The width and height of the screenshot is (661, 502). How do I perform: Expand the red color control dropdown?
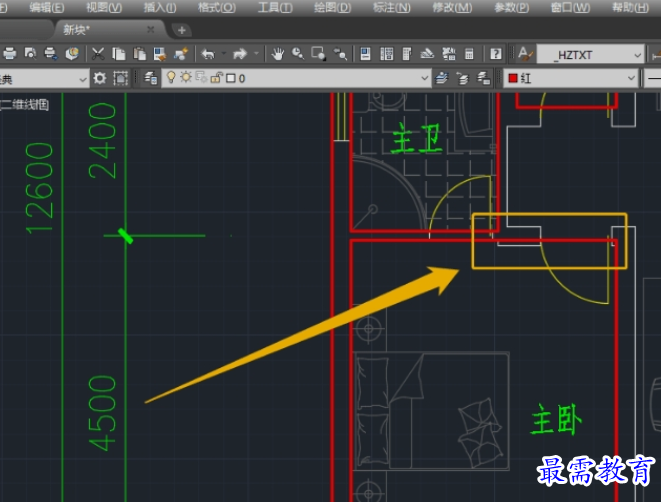click(631, 78)
